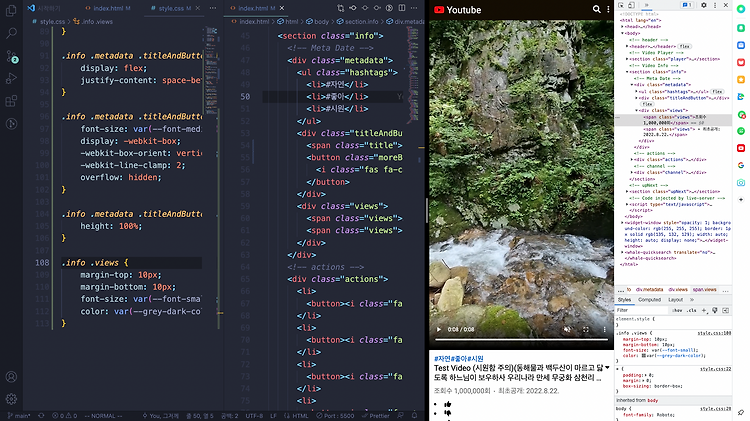Play the video with the play button
Image resolution: width=750 pixels, height=421 pixels.
(439, 329)
